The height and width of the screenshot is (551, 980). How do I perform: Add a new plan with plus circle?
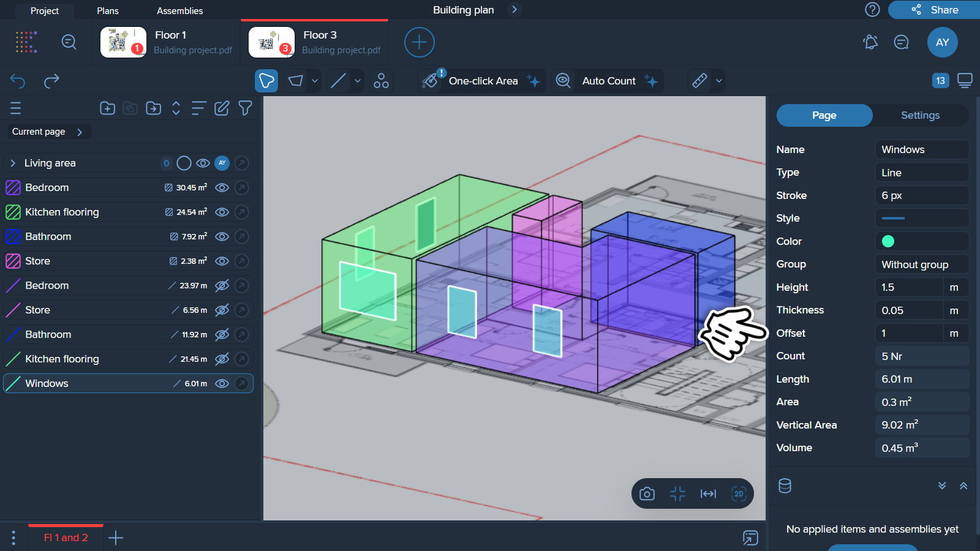(420, 42)
